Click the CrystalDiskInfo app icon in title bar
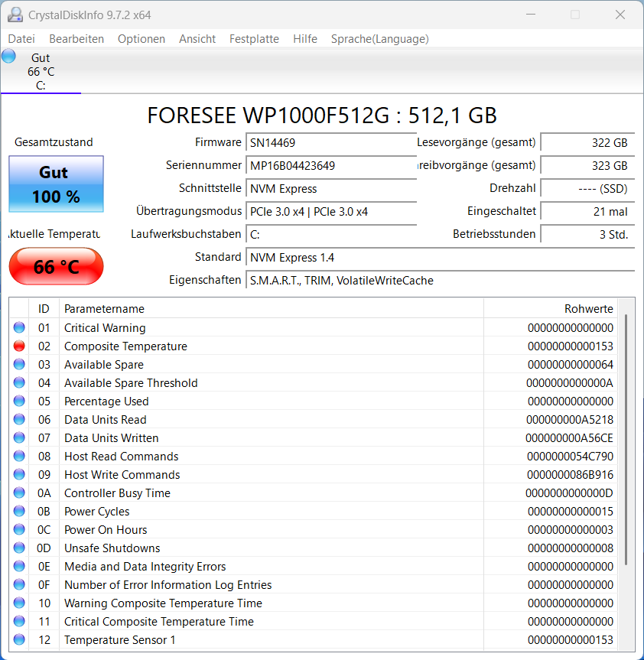Screen dimensions: 644x660 (14, 15)
